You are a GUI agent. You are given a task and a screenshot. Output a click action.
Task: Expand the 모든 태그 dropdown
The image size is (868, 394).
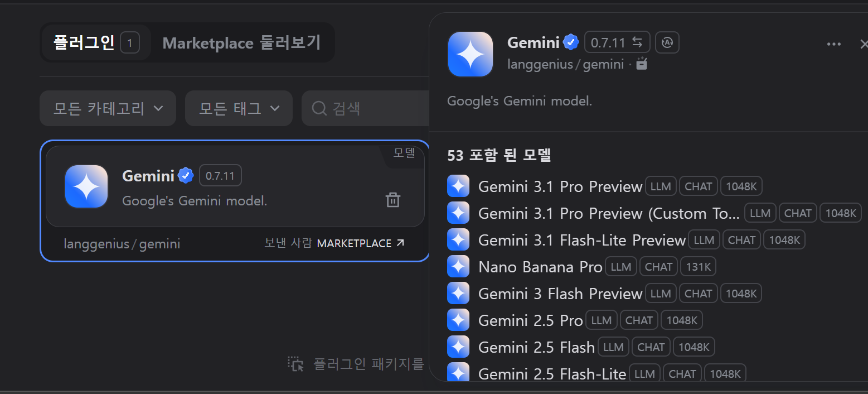pyautogui.click(x=239, y=108)
